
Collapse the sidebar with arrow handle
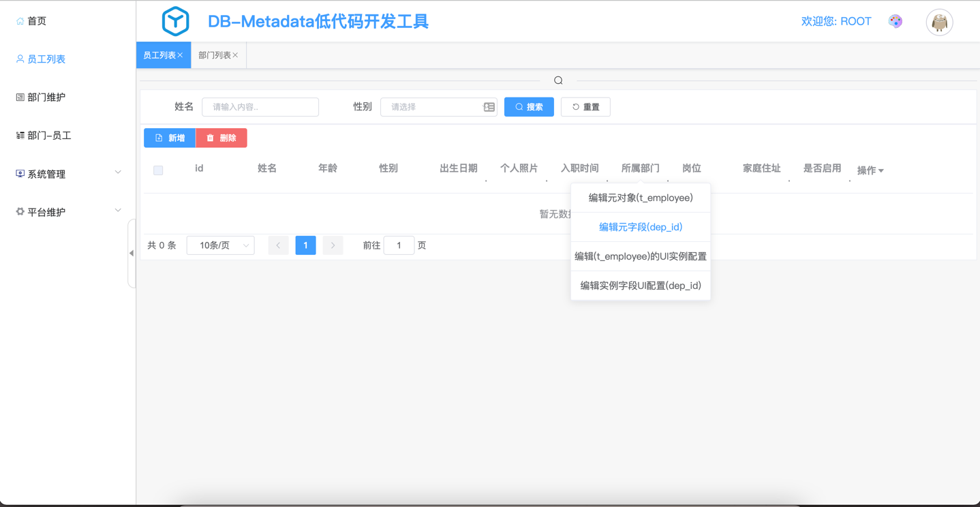tap(132, 253)
